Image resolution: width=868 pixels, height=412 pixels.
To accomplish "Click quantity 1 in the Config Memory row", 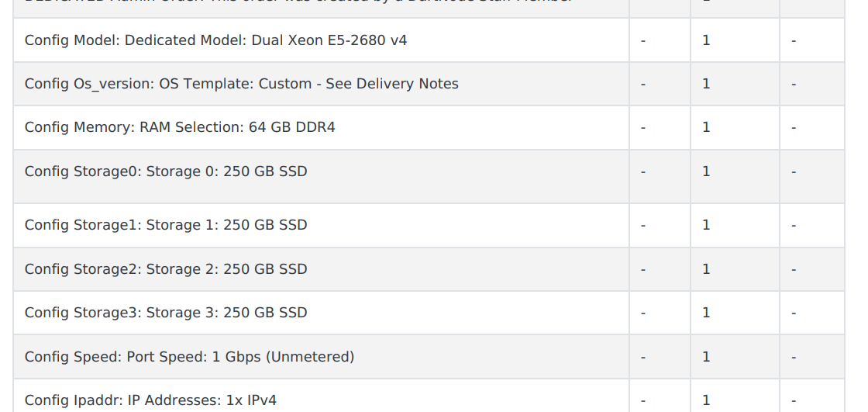I will tap(706, 127).
